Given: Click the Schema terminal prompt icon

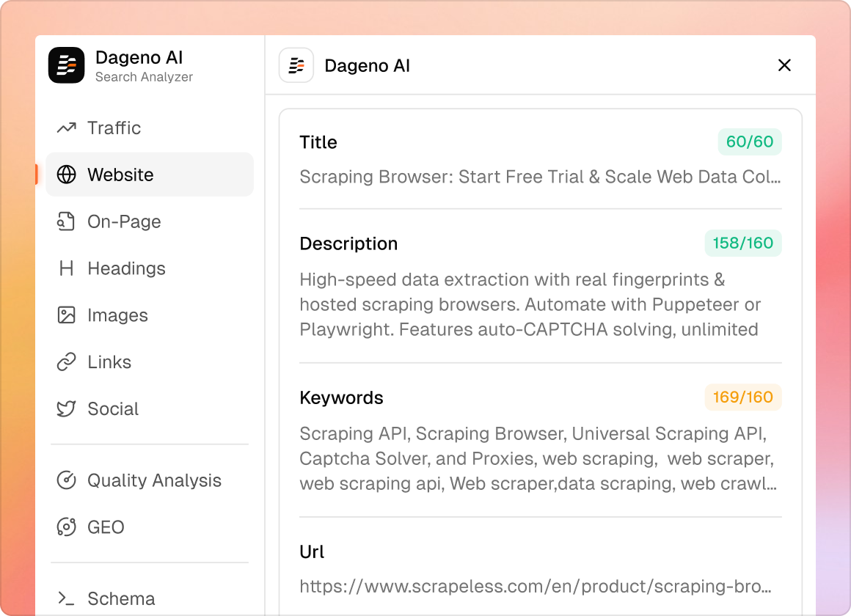Looking at the screenshot, I should [67, 599].
